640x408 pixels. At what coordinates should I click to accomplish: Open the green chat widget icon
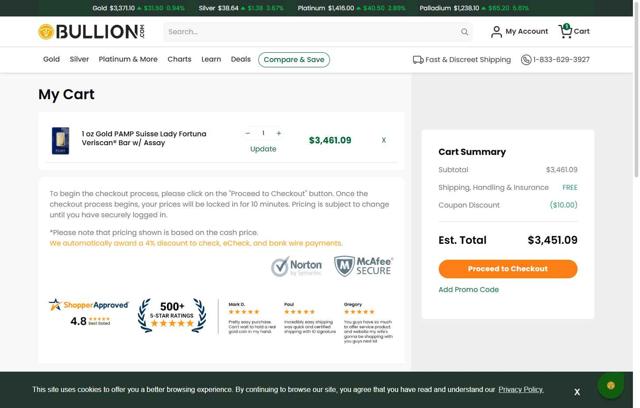[x=611, y=385]
